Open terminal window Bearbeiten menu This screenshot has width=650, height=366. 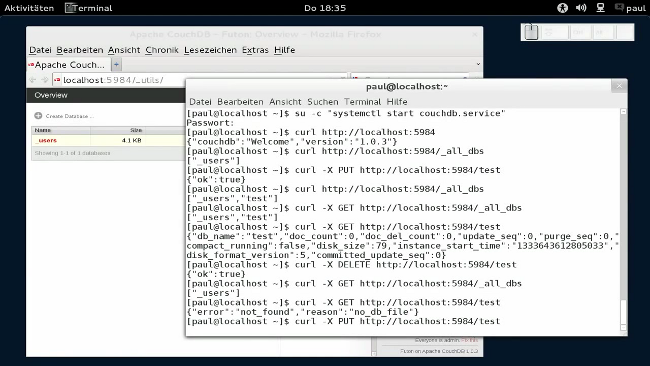240,102
